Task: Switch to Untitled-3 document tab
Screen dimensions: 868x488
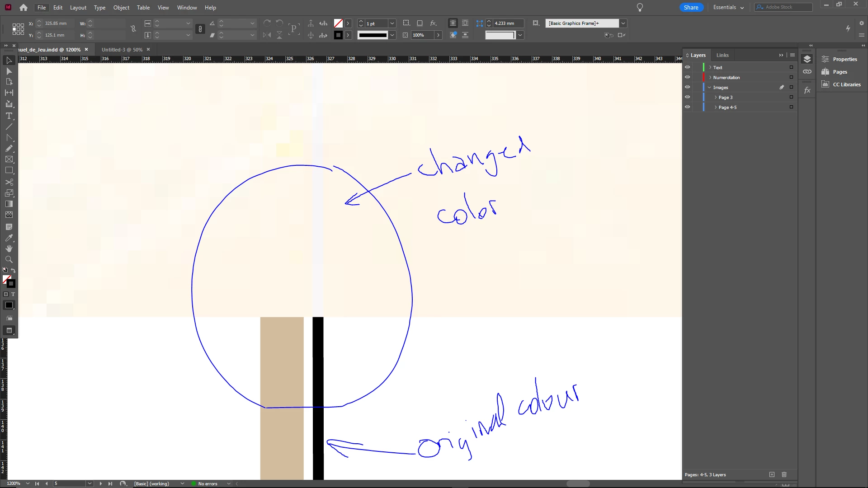Action: pos(122,50)
